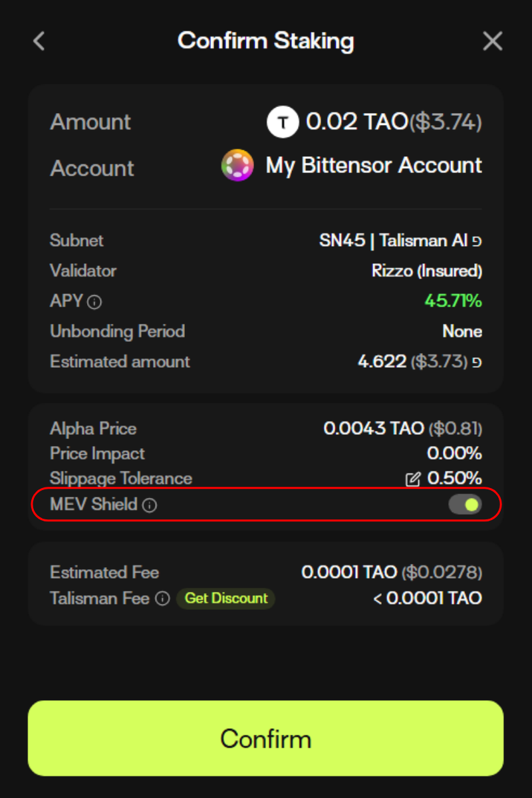Open Talisman Fee info icon

coord(162,598)
